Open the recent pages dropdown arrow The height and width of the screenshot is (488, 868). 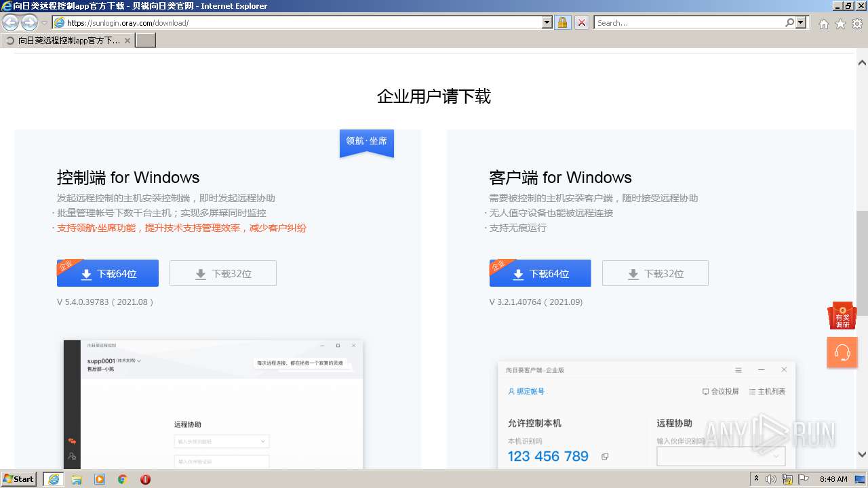[44, 23]
